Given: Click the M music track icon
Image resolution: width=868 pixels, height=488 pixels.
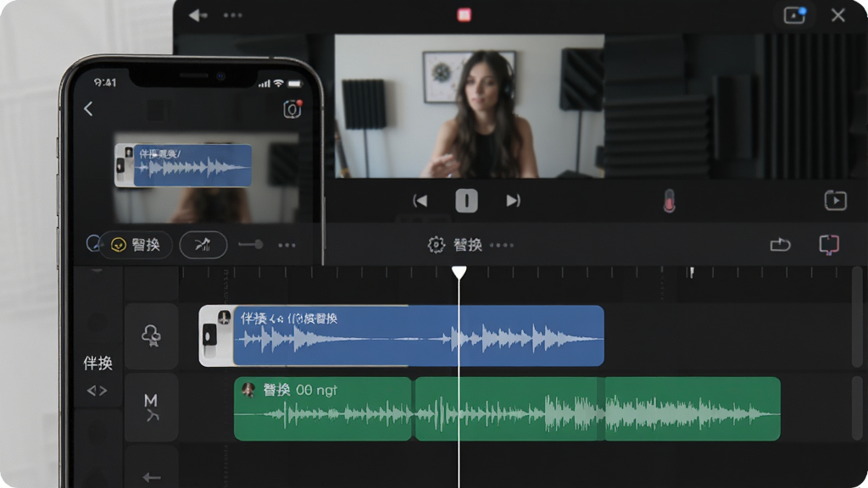Looking at the screenshot, I should (x=151, y=408).
